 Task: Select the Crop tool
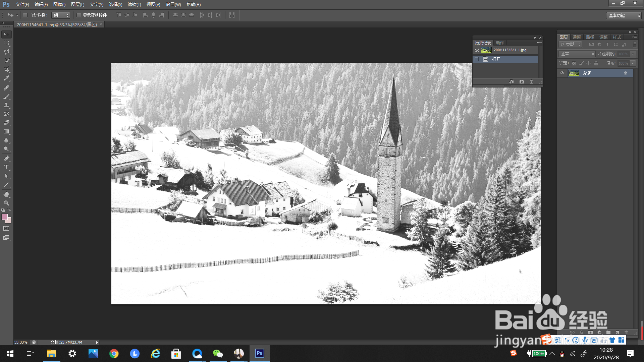click(6, 69)
